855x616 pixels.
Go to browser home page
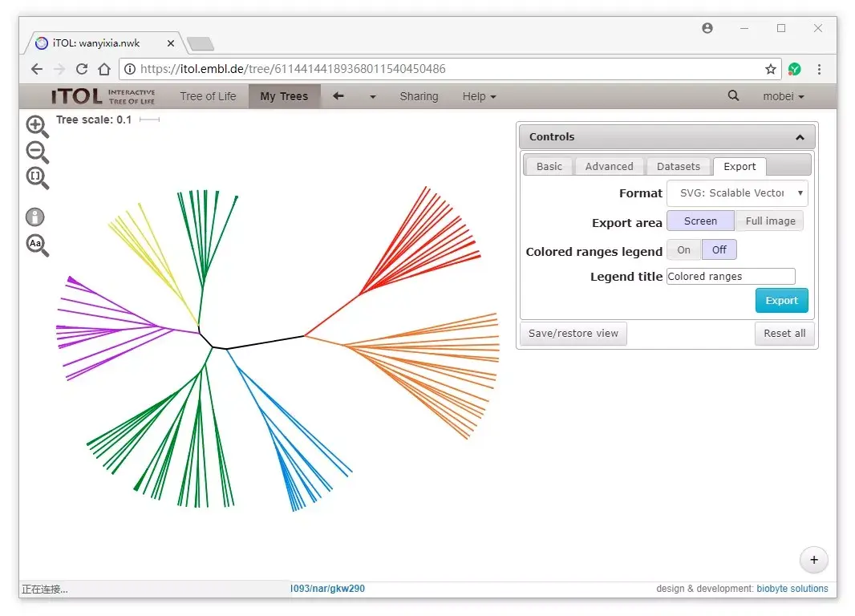pyautogui.click(x=104, y=69)
